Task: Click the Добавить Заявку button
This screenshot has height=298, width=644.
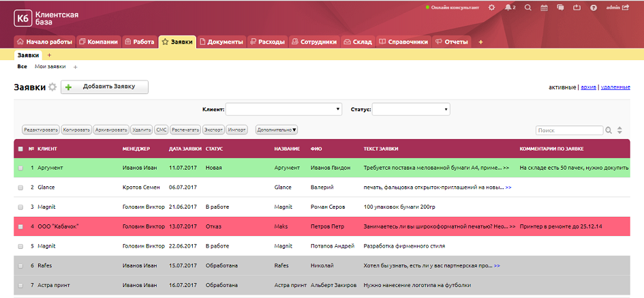Action: [x=104, y=87]
